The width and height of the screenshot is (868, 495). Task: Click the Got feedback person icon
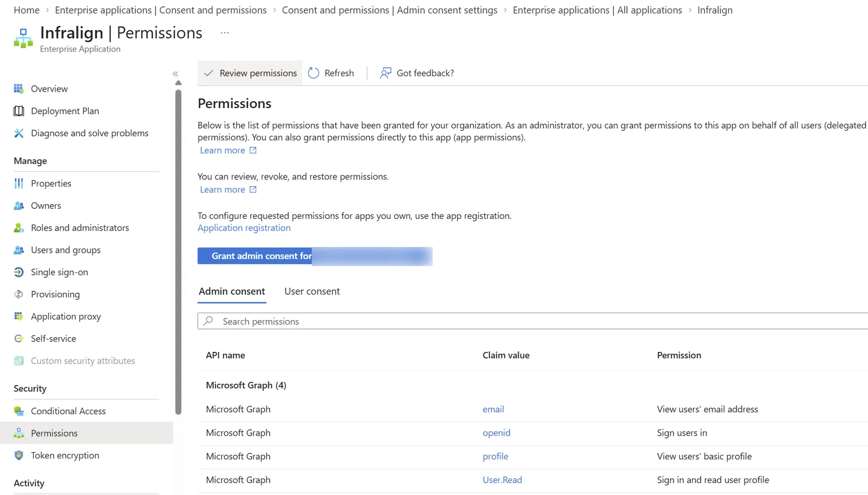tap(385, 73)
